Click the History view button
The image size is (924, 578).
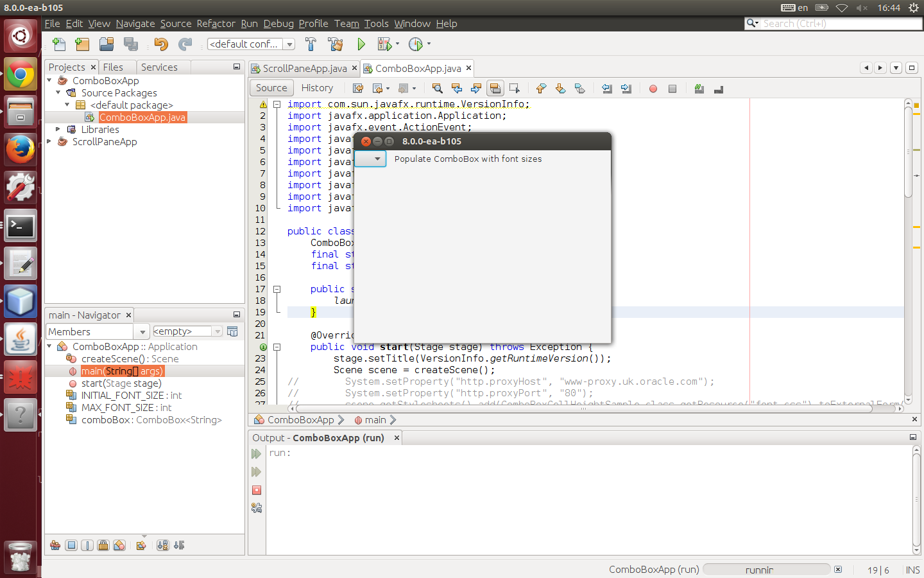317,88
